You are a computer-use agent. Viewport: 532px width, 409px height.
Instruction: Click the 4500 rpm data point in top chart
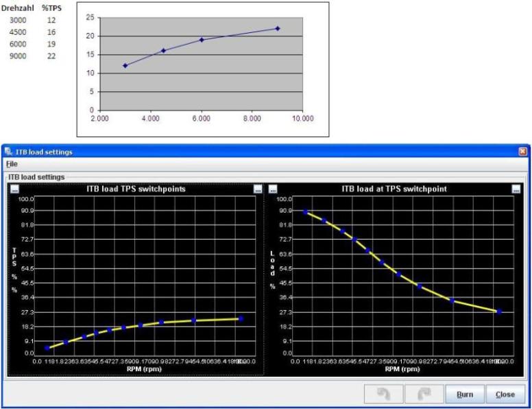[x=163, y=51]
